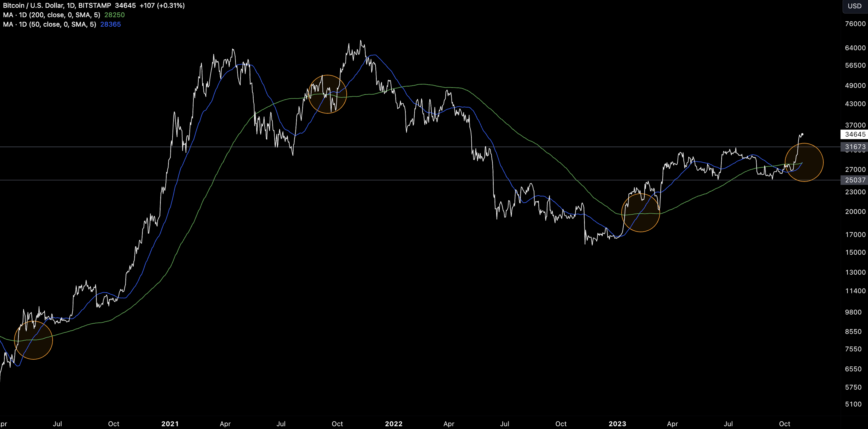Image resolution: width=868 pixels, height=429 pixels.
Task: Click the 64000 level on price scale
Action: (x=855, y=48)
